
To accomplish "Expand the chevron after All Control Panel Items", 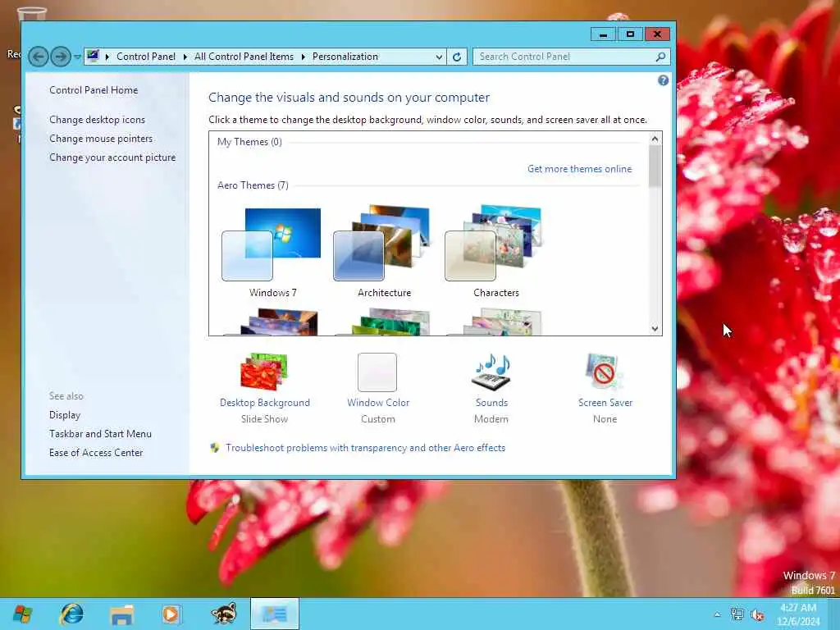I will (x=304, y=57).
